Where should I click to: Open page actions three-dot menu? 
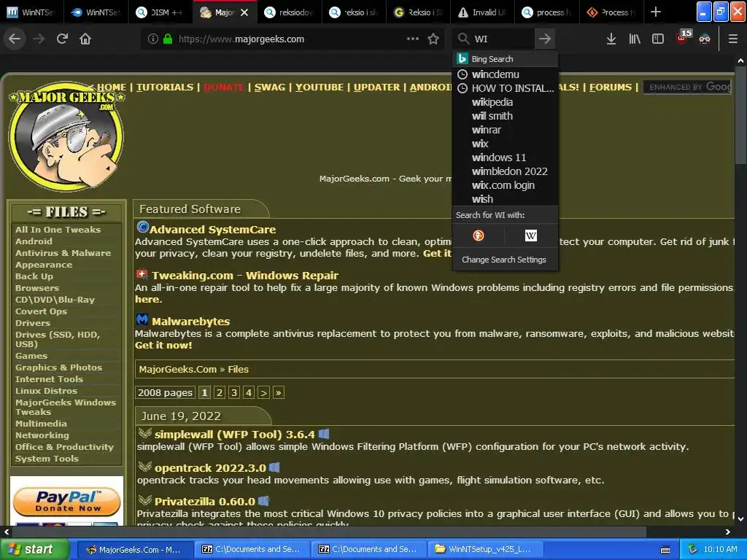(x=413, y=39)
